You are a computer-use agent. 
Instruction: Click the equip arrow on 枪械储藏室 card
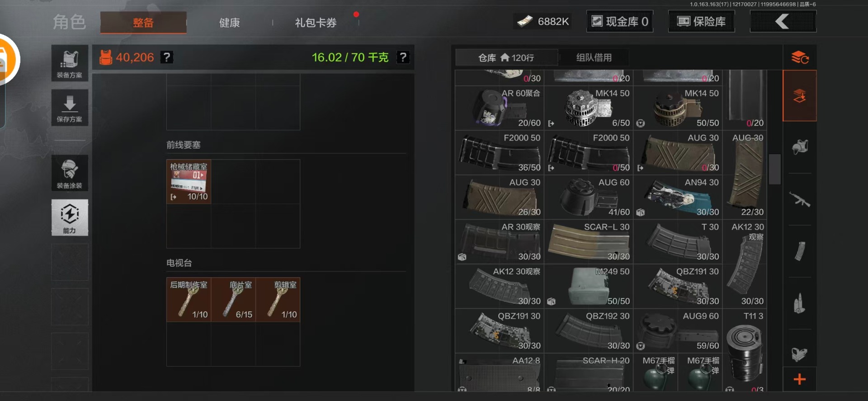[x=174, y=197]
